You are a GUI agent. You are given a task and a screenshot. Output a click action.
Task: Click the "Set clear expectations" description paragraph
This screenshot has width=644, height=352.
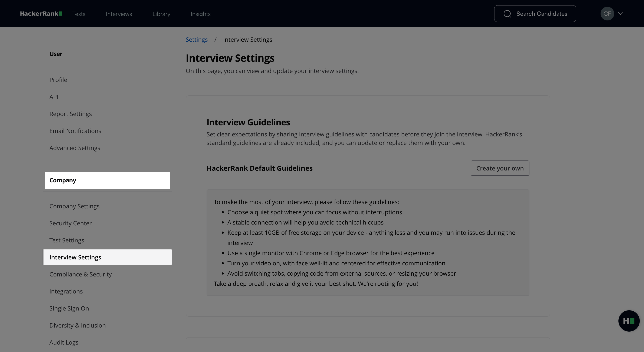pos(364,139)
